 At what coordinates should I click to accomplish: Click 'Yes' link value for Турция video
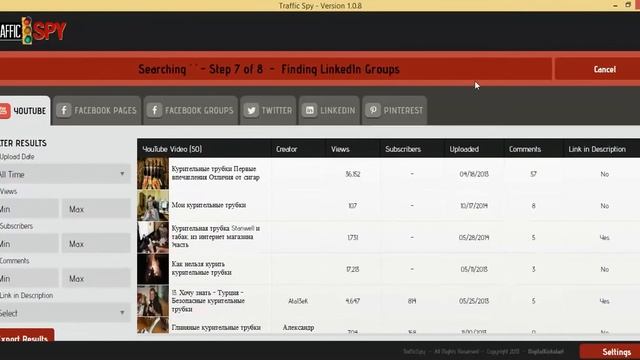[604, 301]
